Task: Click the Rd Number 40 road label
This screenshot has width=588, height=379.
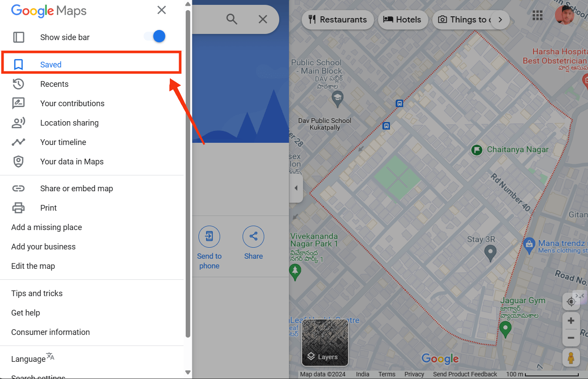Action: (511, 193)
